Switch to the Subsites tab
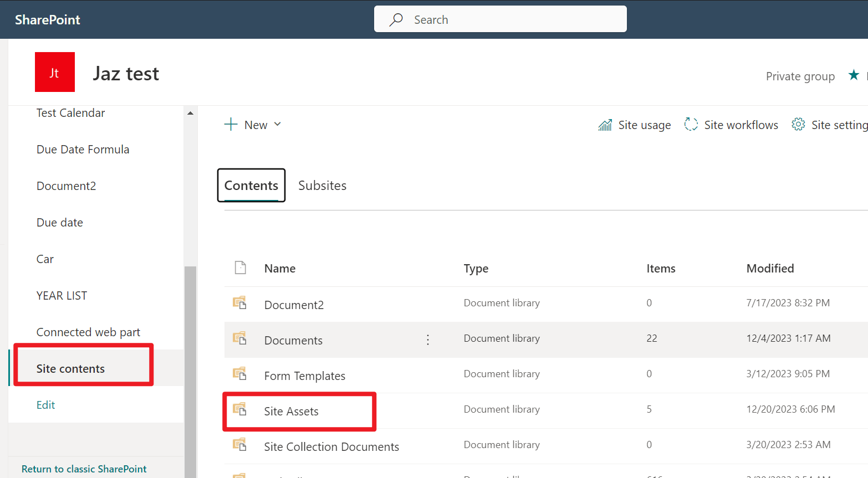This screenshot has width=868, height=478. coord(322,185)
